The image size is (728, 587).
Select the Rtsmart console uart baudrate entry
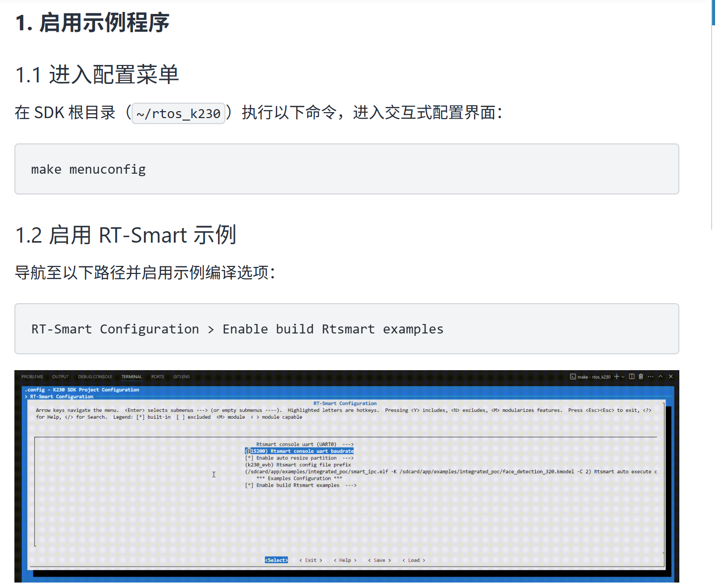(x=299, y=451)
